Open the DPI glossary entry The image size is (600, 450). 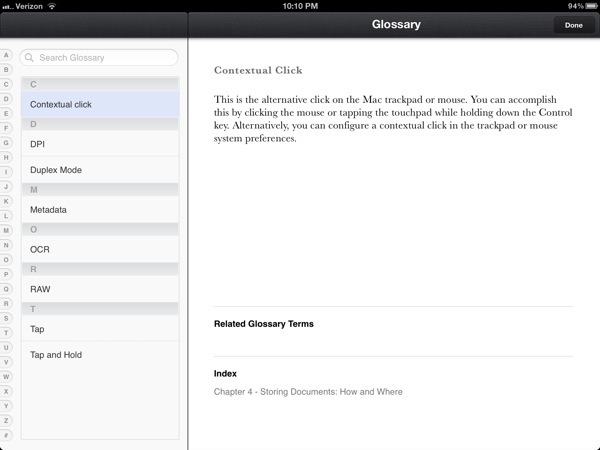[x=100, y=144]
